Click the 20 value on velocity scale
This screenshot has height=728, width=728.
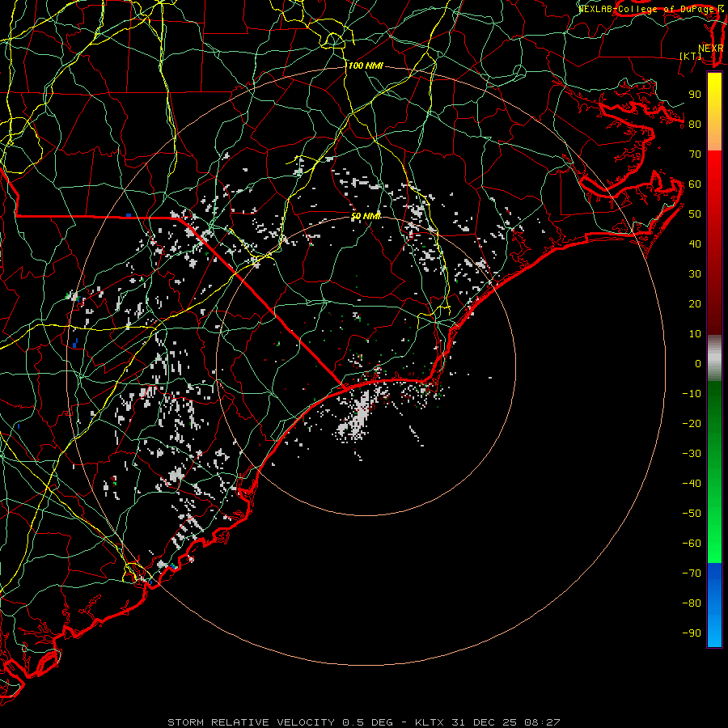[x=695, y=303]
